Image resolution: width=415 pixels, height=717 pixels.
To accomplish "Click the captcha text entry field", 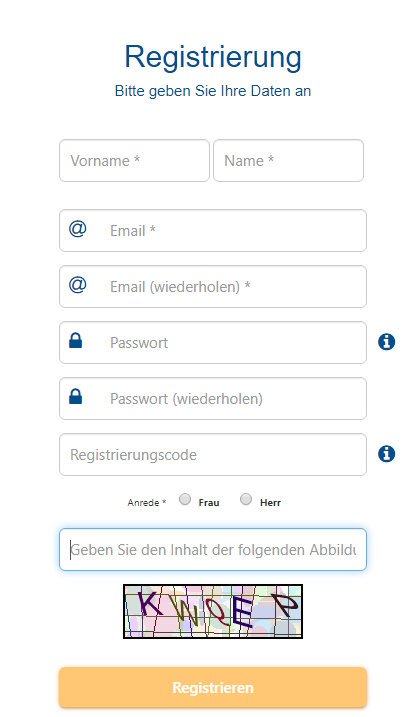I will 213,550.
